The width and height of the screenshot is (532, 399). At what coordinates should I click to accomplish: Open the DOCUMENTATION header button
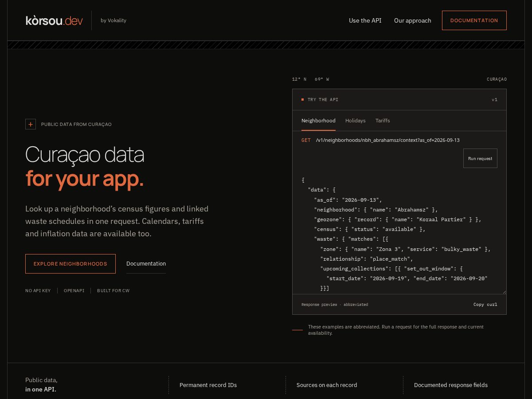coord(474,20)
